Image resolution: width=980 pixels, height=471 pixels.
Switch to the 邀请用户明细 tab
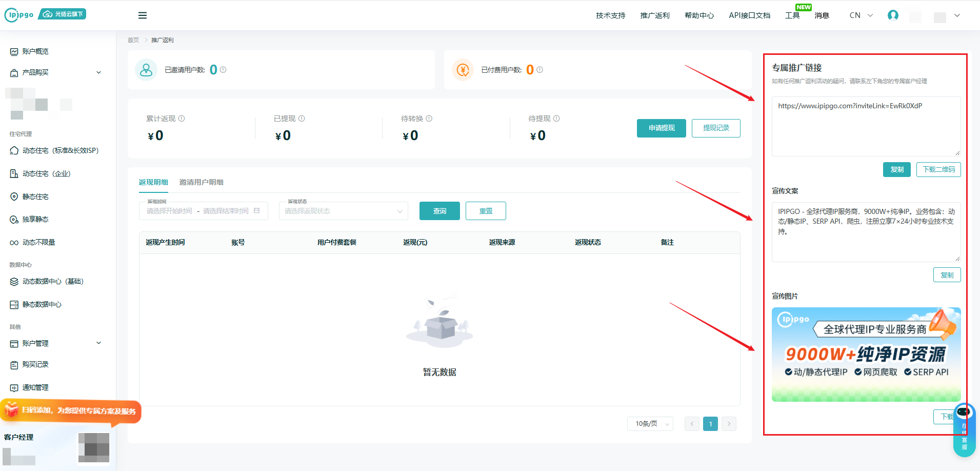pyautogui.click(x=201, y=182)
